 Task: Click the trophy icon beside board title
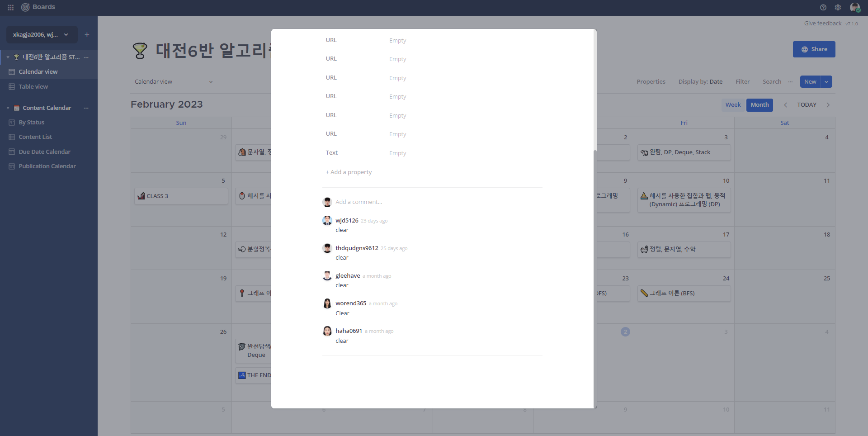pyautogui.click(x=140, y=50)
